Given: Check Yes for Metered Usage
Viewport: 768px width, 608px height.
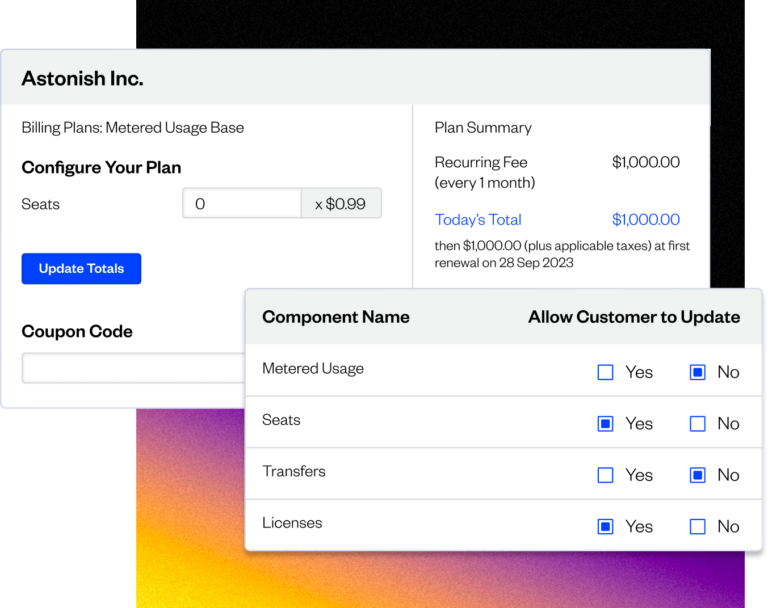Looking at the screenshot, I should pyautogui.click(x=605, y=372).
